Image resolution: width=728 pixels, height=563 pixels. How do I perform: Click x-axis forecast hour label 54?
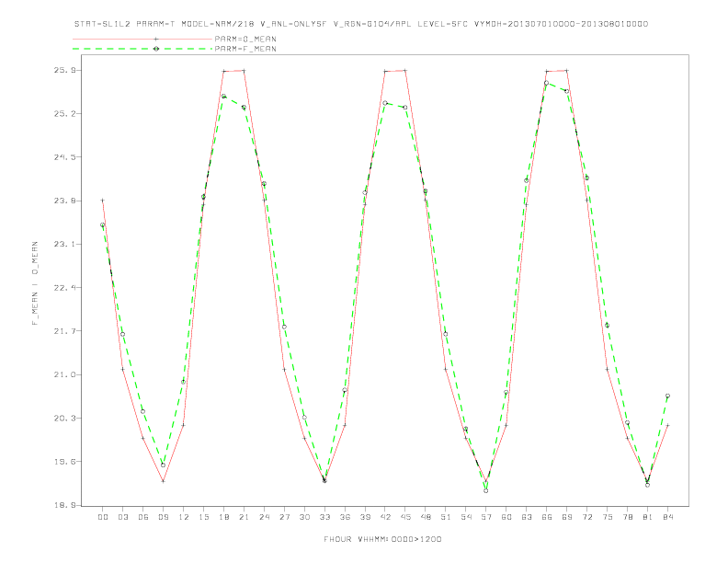click(466, 517)
